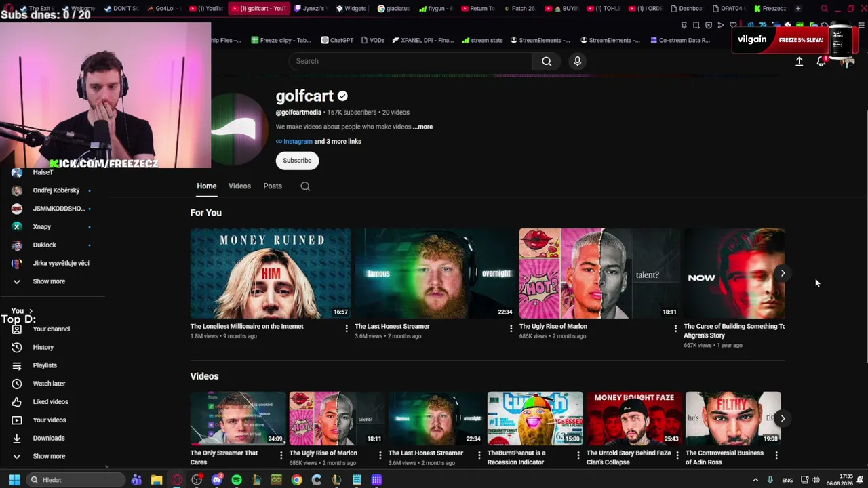Click the heart bookmark icon in address bar
Image resolution: width=868 pixels, height=488 pixels.
(x=733, y=25)
